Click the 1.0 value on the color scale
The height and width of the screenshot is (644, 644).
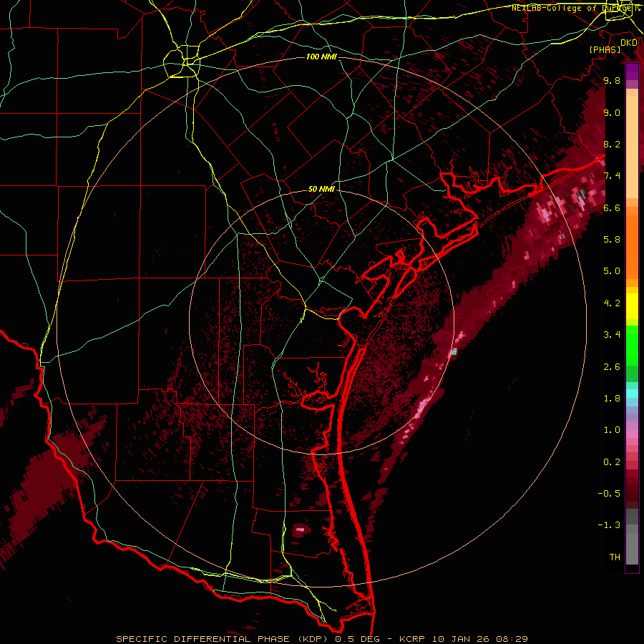[x=612, y=429]
